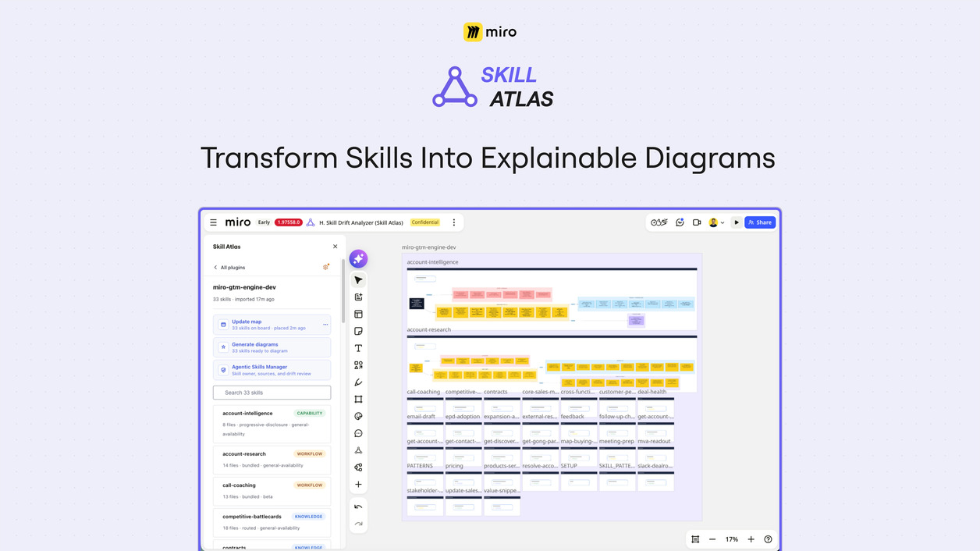Click the fit to screen frame icon

(695, 539)
